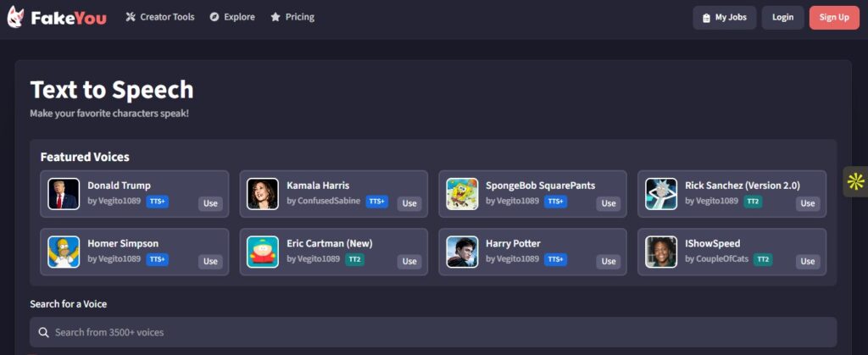Click the TTS+ badge on SpongeBob SquarePants

click(555, 202)
